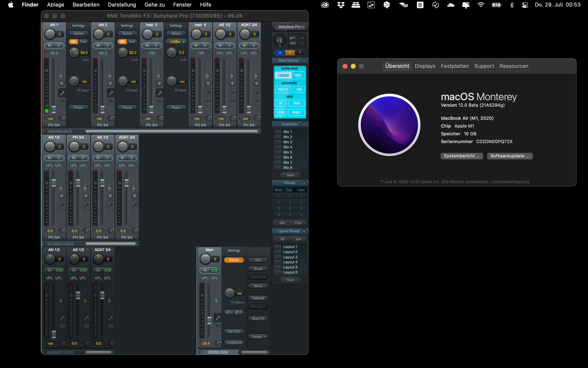Toggle trim T button on AN 1 input
588x368 pixels.
(x=62, y=84)
